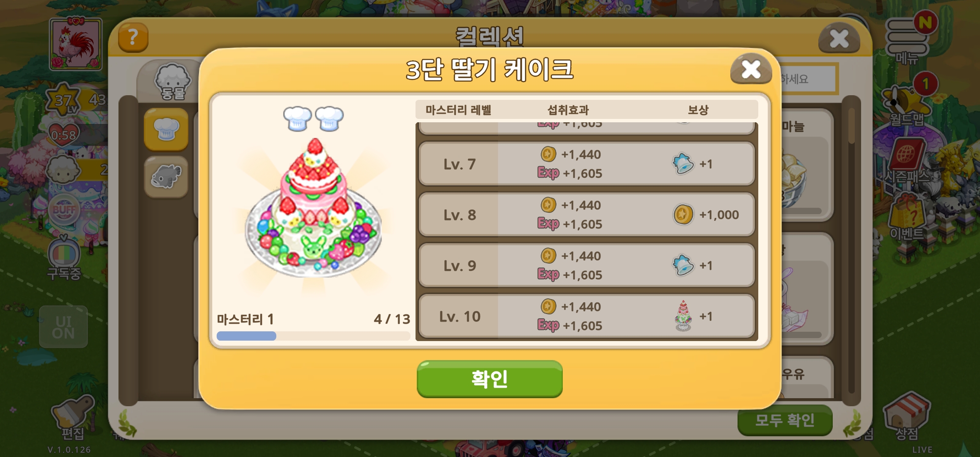Select the chef hat recipe tab
The image size is (980, 457).
(x=166, y=129)
